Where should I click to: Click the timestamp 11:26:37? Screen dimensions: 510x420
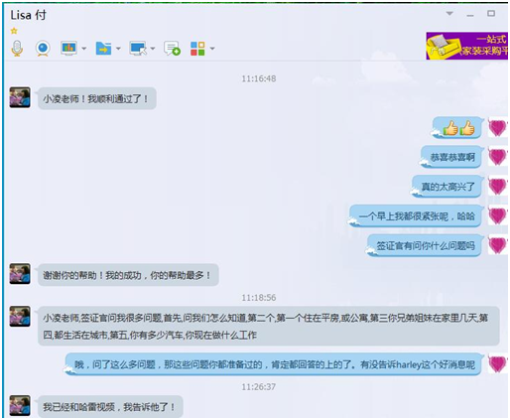(259, 386)
